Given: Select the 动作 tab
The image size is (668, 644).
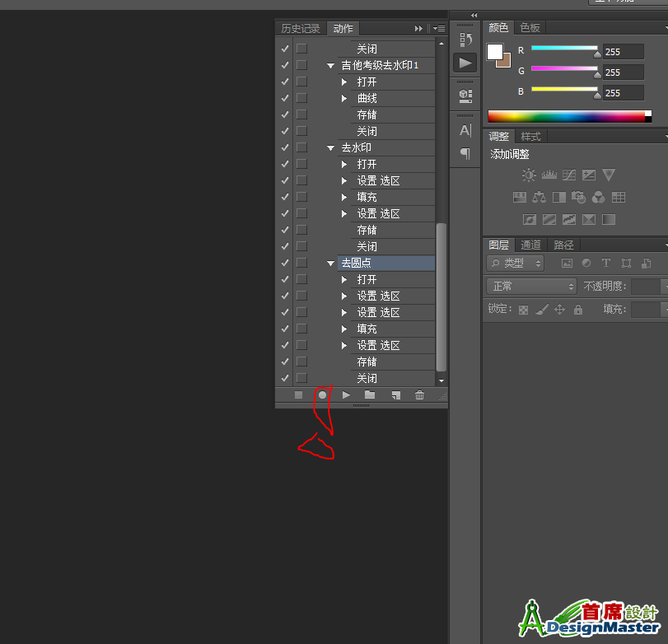Looking at the screenshot, I should (x=343, y=29).
